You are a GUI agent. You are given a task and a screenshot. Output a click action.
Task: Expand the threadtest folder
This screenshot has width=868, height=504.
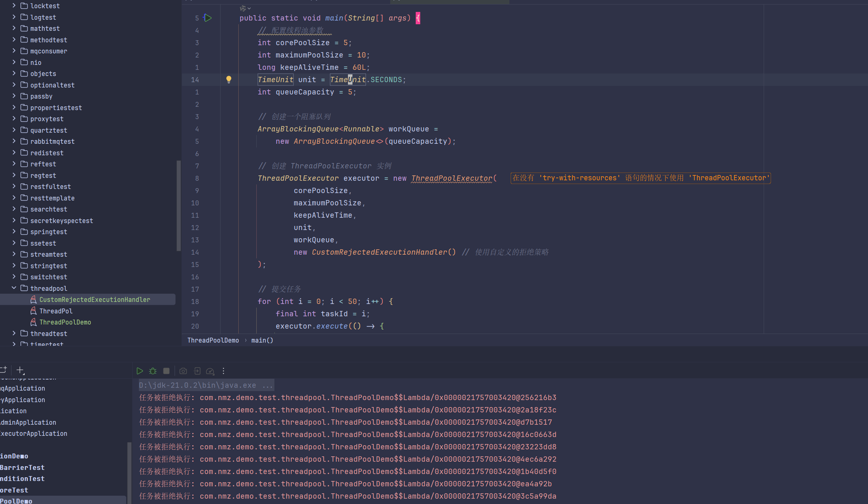tap(14, 334)
